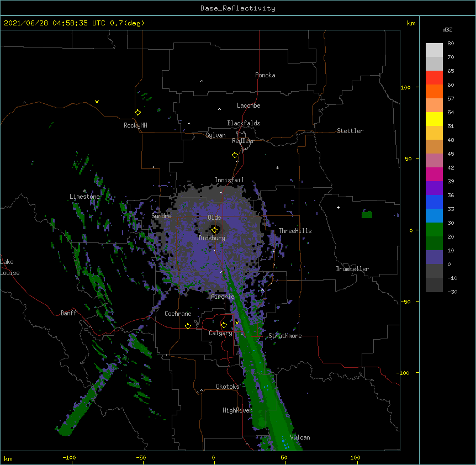Click the yellow 54-51 dBZ legend swatch
This screenshot has width=476, height=465.
click(434, 119)
